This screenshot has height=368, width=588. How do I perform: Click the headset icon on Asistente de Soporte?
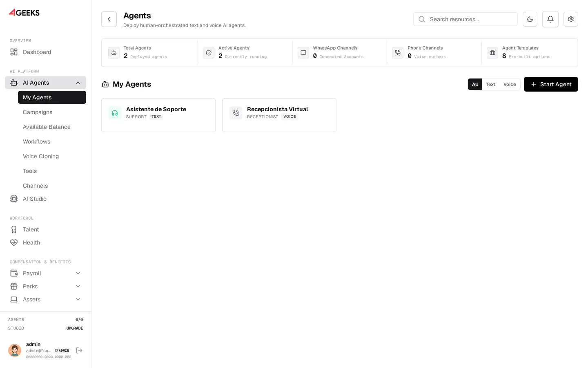pos(115,113)
